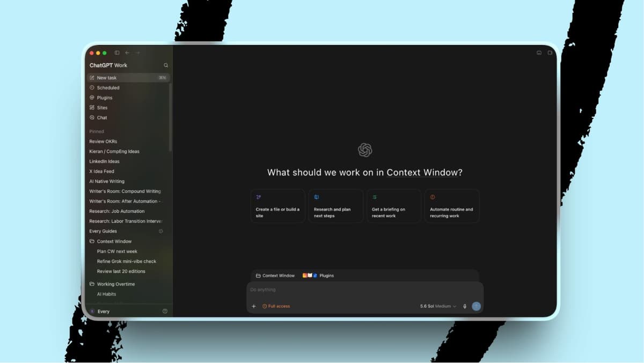The image size is (644, 363).
Task: Click the microphone dictation icon
Action: click(x=465, y=306)
